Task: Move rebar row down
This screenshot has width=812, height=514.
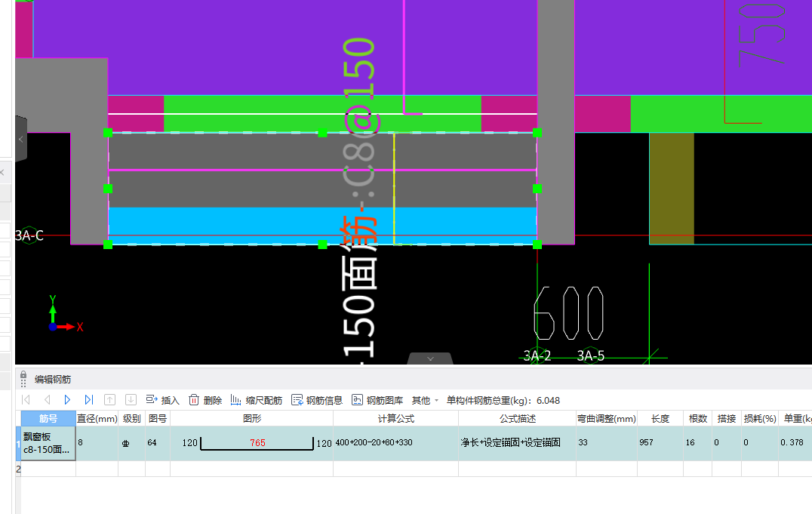Action: click(x=131, y=399)
